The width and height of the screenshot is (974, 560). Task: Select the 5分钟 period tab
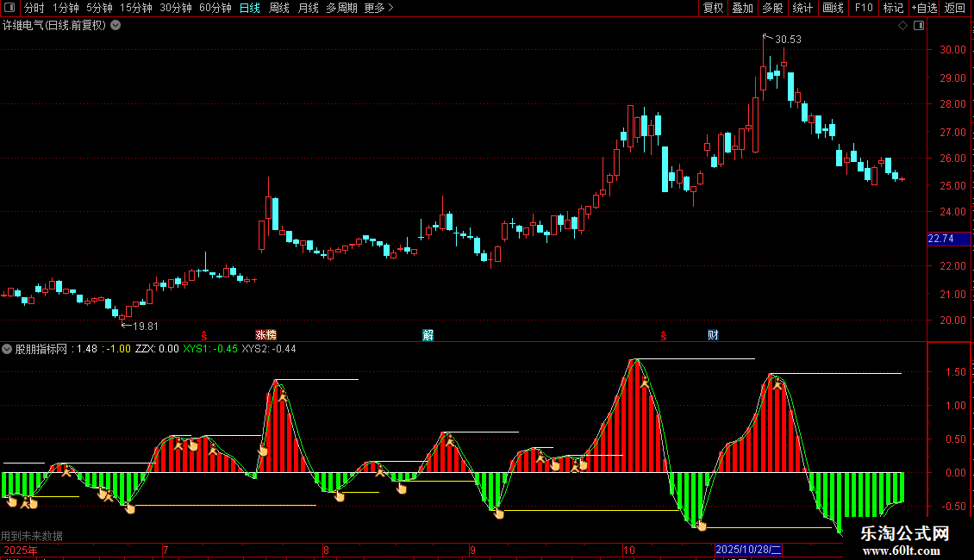coord(99,8)
